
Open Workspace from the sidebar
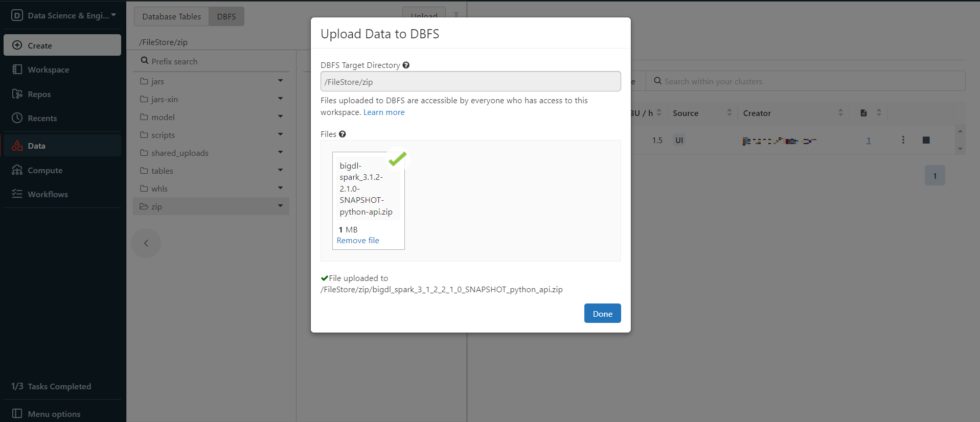point(48,69)
